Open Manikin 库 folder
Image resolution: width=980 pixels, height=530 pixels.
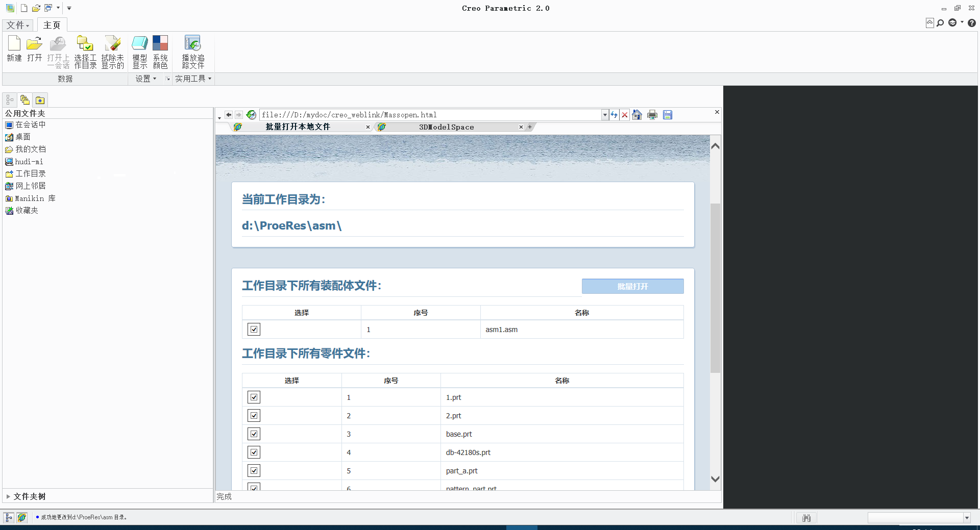pyautogui.click(x=30, y=198)
